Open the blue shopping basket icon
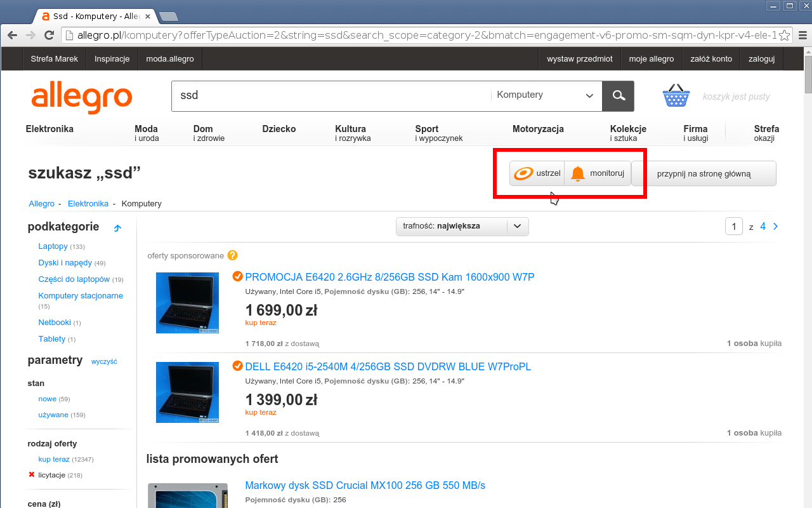The image size is (812, 508). pyautogui.click(x=676, y=96)
